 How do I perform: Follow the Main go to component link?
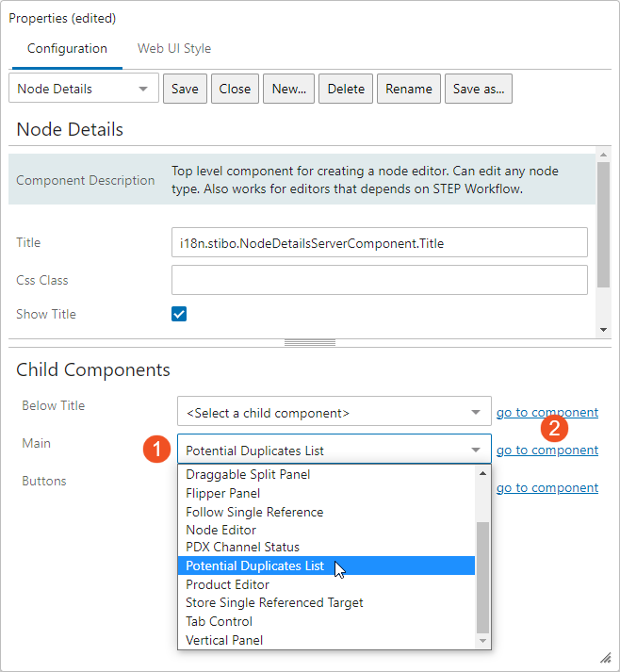[x=547, y=450]
